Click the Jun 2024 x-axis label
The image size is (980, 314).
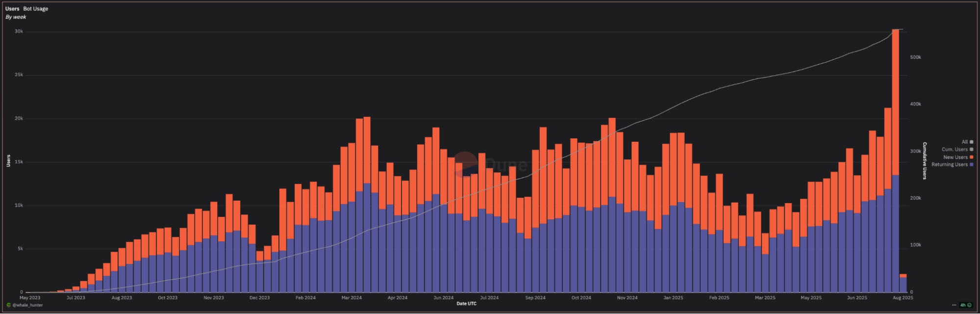click(x=444, y=298)
